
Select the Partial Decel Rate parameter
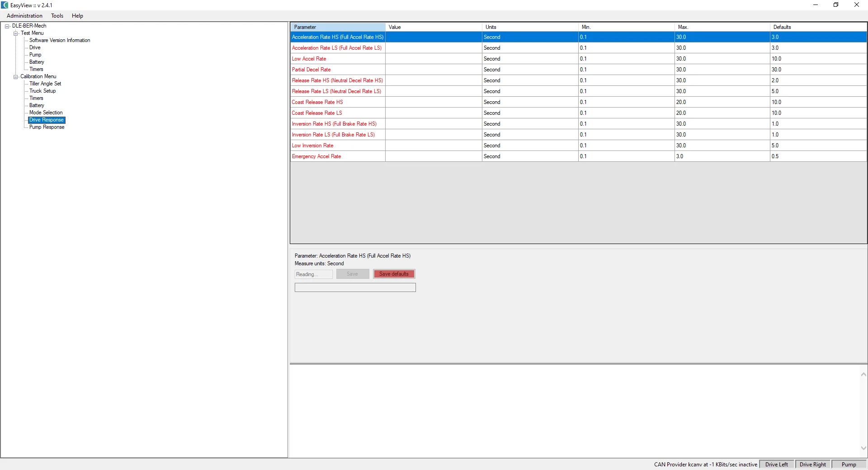pyautogui.click(x=338, y=70)
